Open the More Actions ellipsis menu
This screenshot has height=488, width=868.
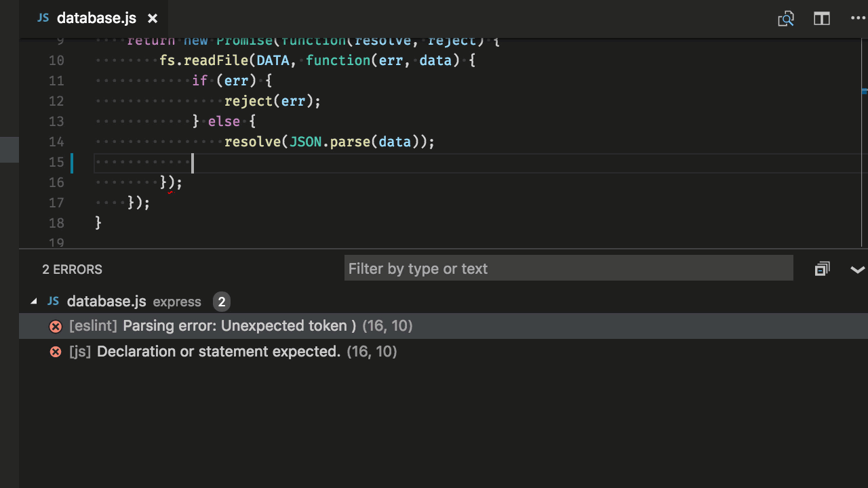coord(857,18)
